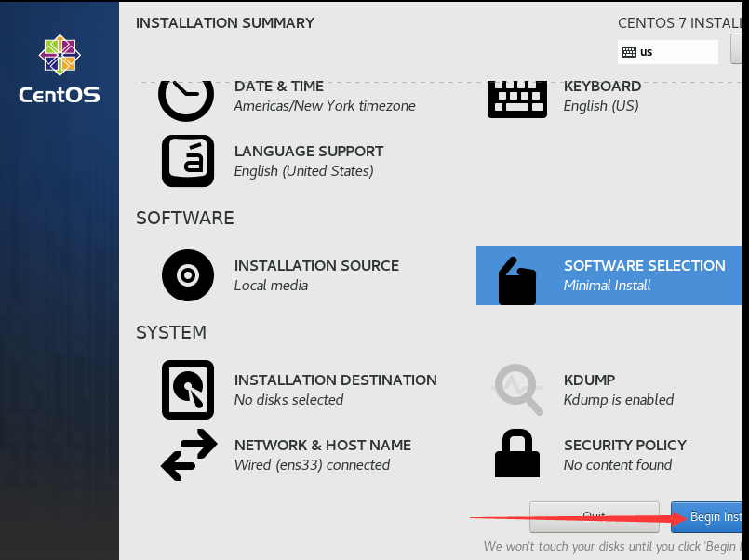Click the SYSTEM section heading

pyautogui.click(x=171, y=332)
